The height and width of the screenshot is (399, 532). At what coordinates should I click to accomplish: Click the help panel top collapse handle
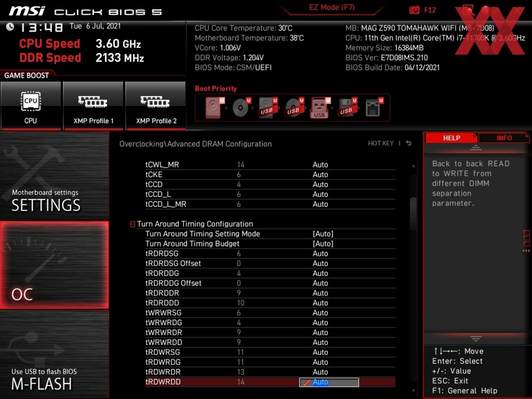[x=476, y=147]
